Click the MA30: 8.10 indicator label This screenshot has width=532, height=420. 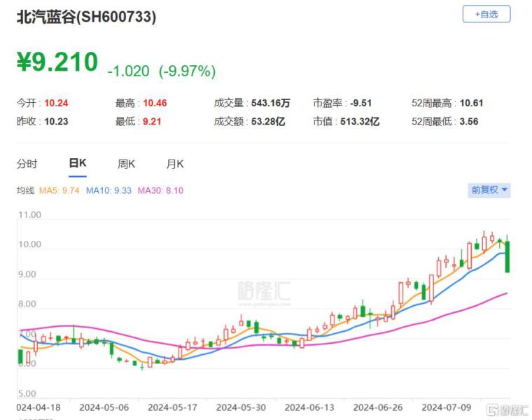[160, 190]
